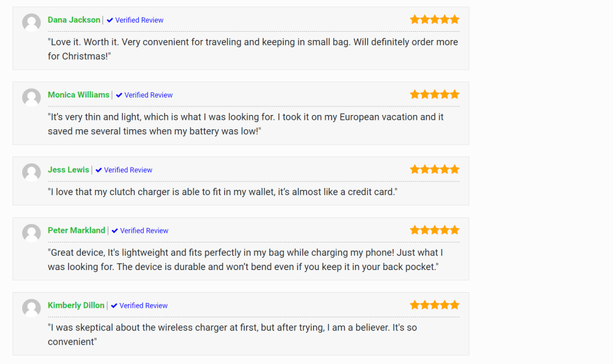Click Monica Williams' profile avatar
The height and width of the screenshot is (364, 613).
coord(31,98)
